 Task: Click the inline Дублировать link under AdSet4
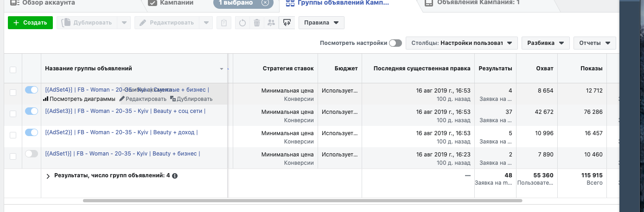click(195, 99)
